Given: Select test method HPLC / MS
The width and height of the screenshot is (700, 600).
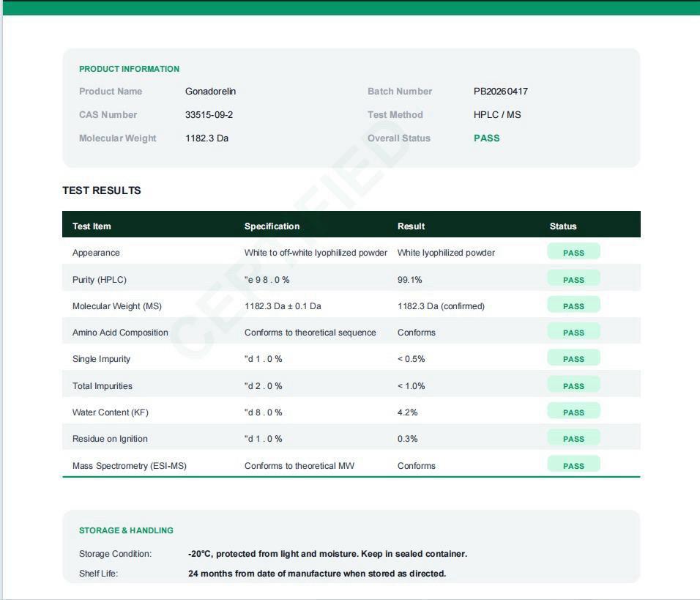Looking at the screenshot, I should (497, 115).
